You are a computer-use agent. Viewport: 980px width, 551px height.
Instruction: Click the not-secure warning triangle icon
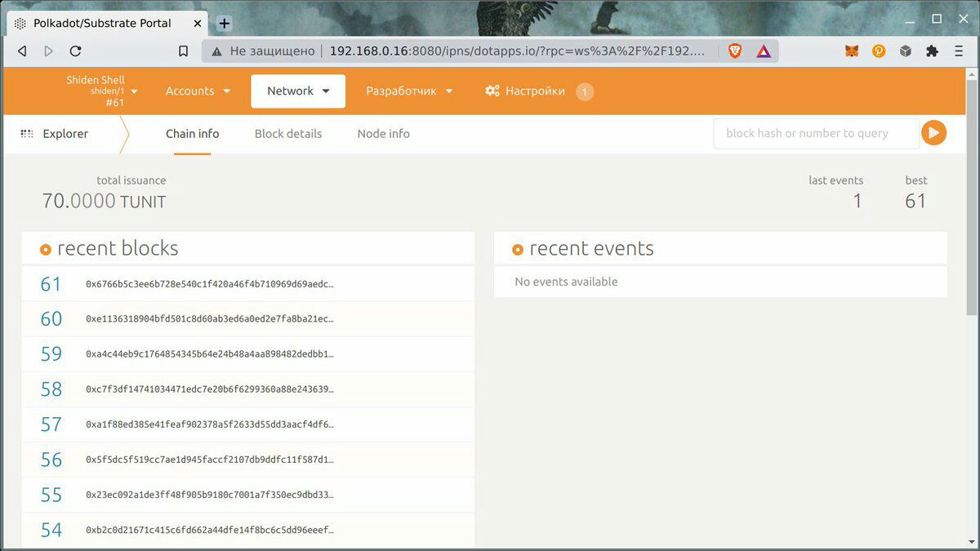tap(216, 51)
